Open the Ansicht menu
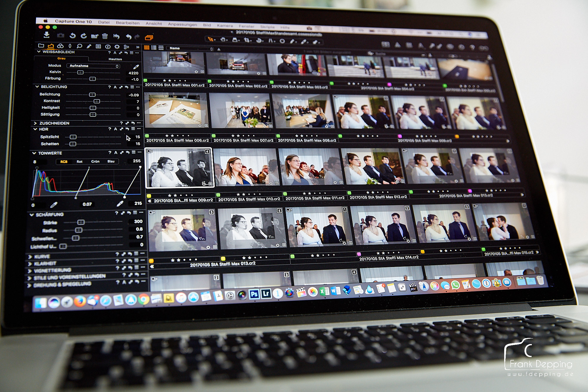 click(x=154, y=24)
